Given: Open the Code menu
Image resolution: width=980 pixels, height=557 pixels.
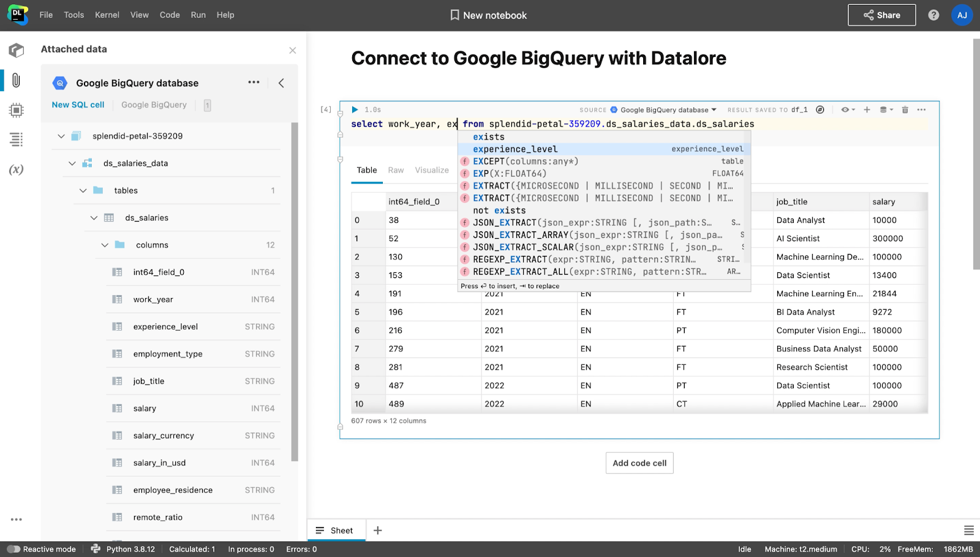Looking at the screenshot, I should [170, 15].
